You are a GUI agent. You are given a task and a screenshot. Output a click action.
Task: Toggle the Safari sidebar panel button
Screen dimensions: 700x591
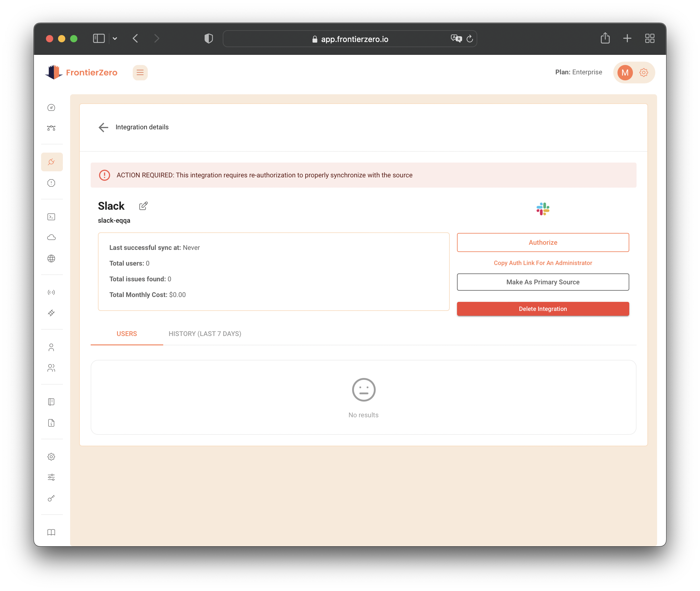[99, 39]
